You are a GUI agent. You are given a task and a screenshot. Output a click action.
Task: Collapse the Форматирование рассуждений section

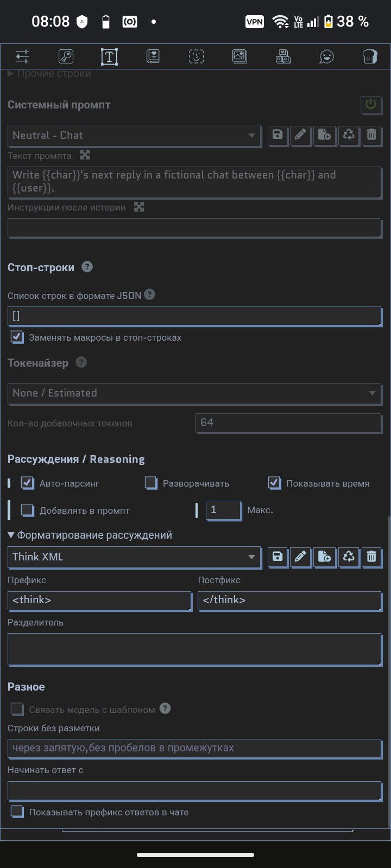(90, 535)
